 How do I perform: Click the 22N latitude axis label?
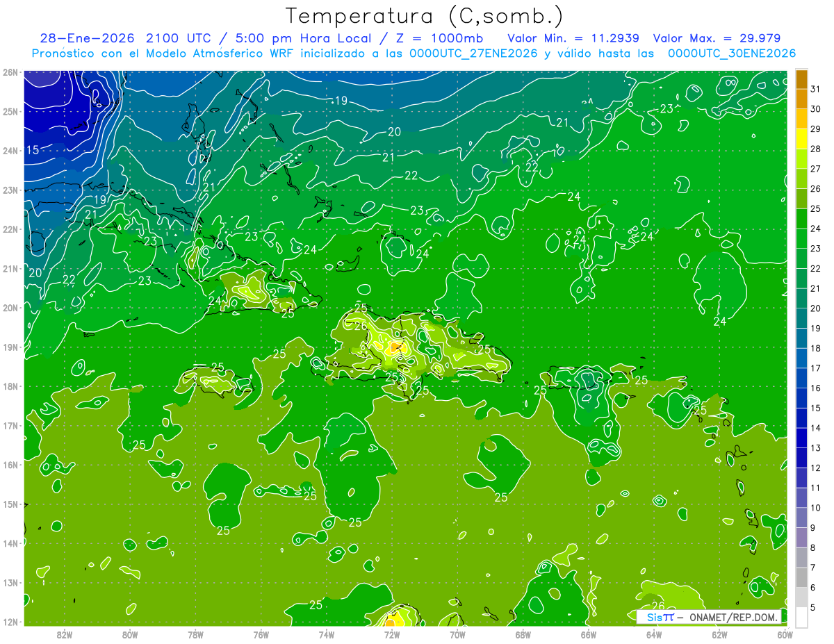(10, 229)
